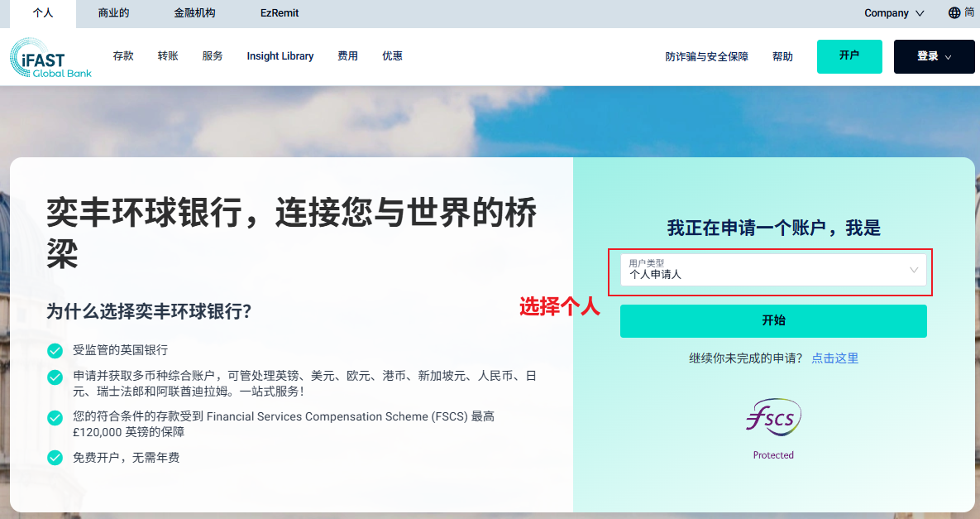
Task: Click the Protected label under FSCS logo
Action: pyautogui.click(x=773, y=455)
